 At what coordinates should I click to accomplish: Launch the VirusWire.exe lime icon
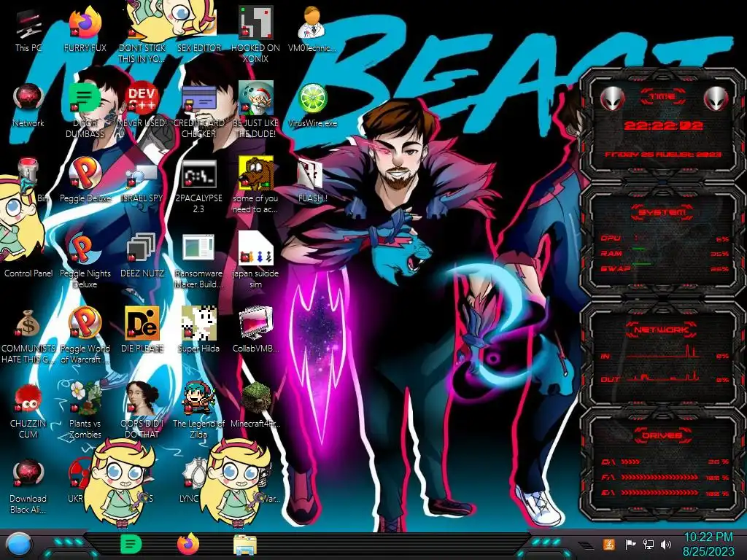[x=312, y=98]
